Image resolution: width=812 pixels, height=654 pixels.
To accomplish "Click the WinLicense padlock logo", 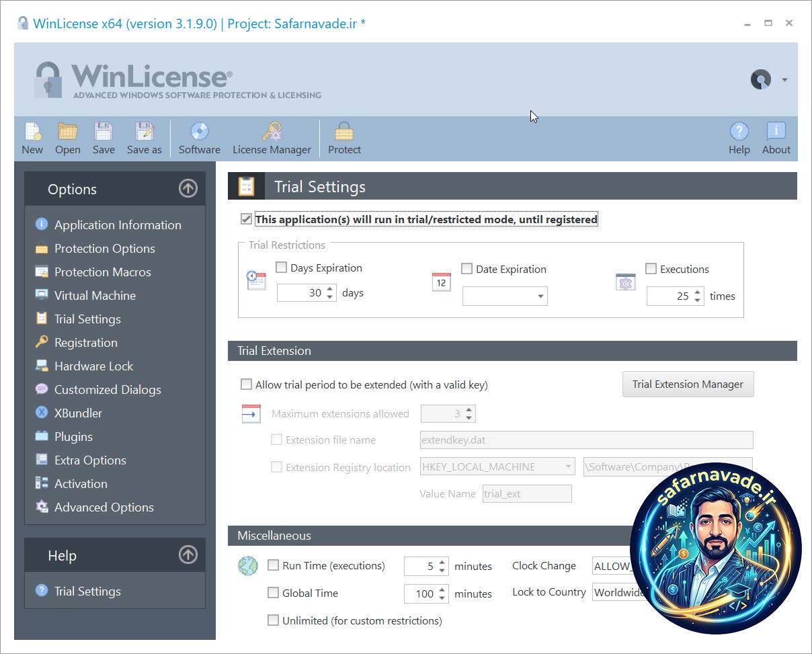I will point(48,79).
